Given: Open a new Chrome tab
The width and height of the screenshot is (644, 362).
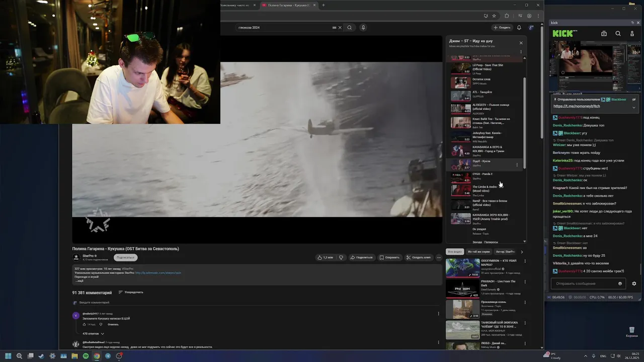Looking at the screenshot, I should click(x=323, y=5).
